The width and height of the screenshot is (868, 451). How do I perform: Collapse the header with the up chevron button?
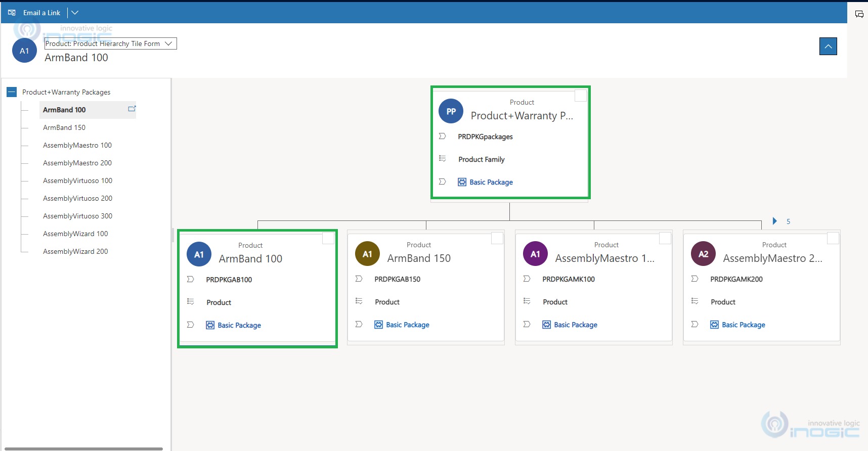coord(828,47)
